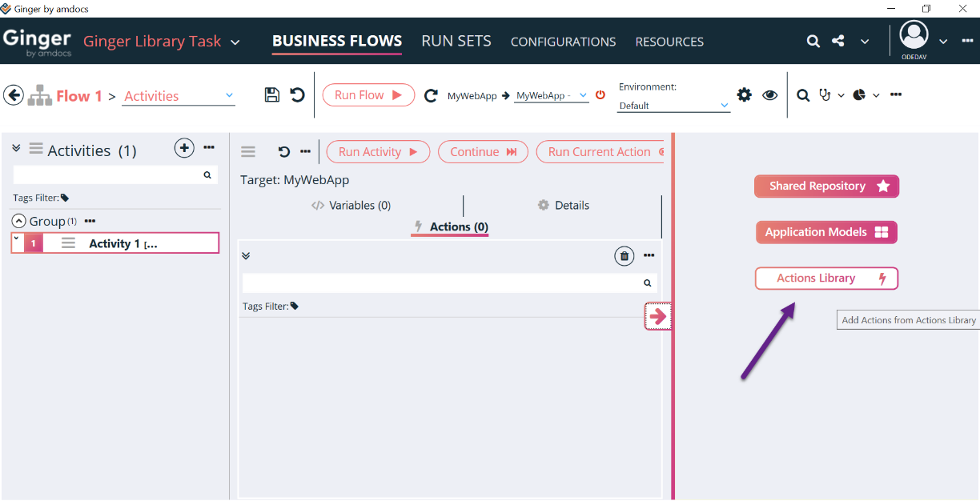Click the drag handle on Activity 1 row

point(69,243)
